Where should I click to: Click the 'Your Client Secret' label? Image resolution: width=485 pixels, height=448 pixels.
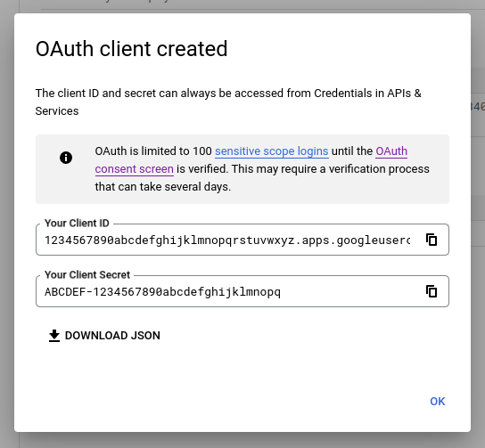[87, 274]
